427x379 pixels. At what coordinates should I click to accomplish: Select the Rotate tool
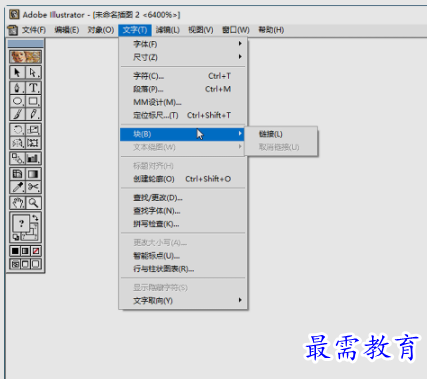(x=17, y=130)
